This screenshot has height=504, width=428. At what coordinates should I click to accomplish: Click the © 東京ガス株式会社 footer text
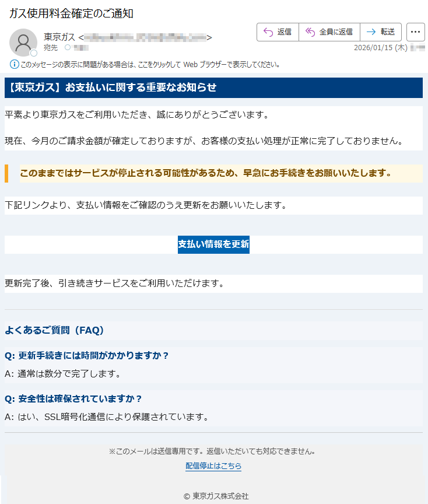[x=216, y=496]
